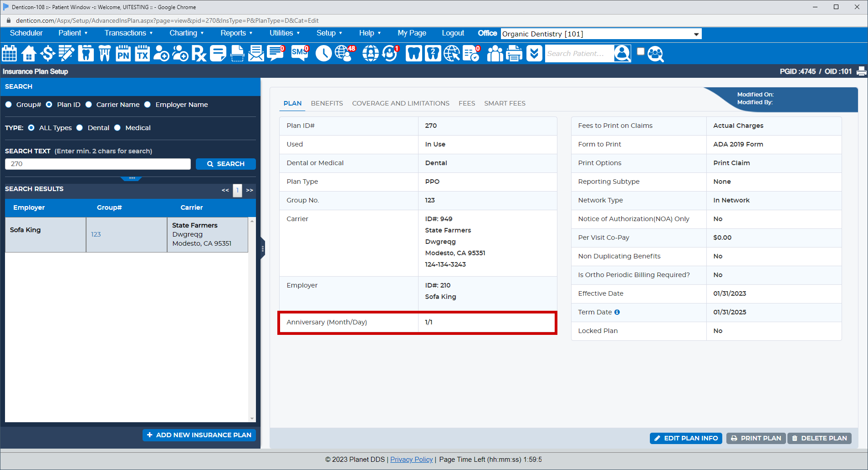Switch to the COVERAGE AND LIMITATIONS tab
Viewport: 868px width, 470px height.
point(401,103)
